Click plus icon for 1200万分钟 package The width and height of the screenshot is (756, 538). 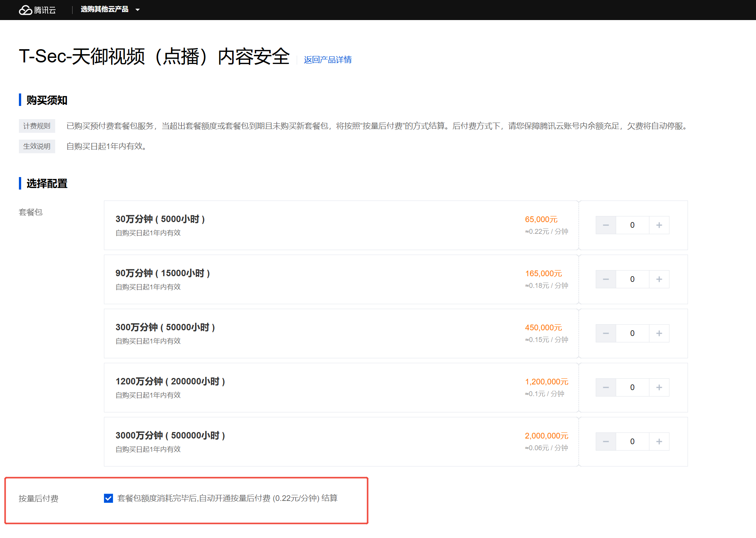pos(659,387)
